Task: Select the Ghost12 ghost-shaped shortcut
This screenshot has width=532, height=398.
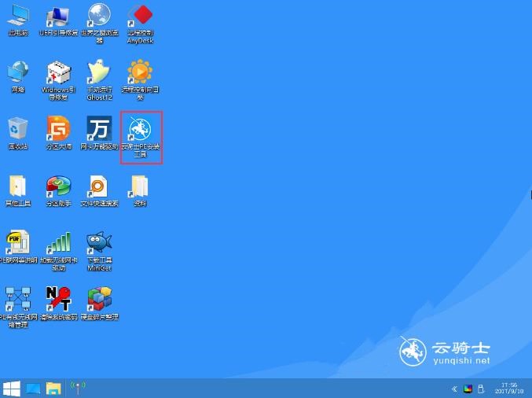Action: [100, 80]
